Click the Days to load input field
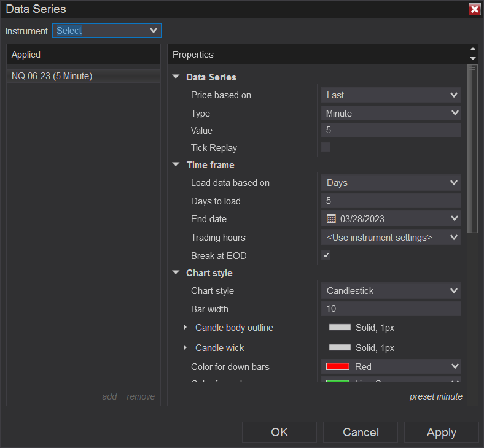The image size is (484, 448). [391, 201]
